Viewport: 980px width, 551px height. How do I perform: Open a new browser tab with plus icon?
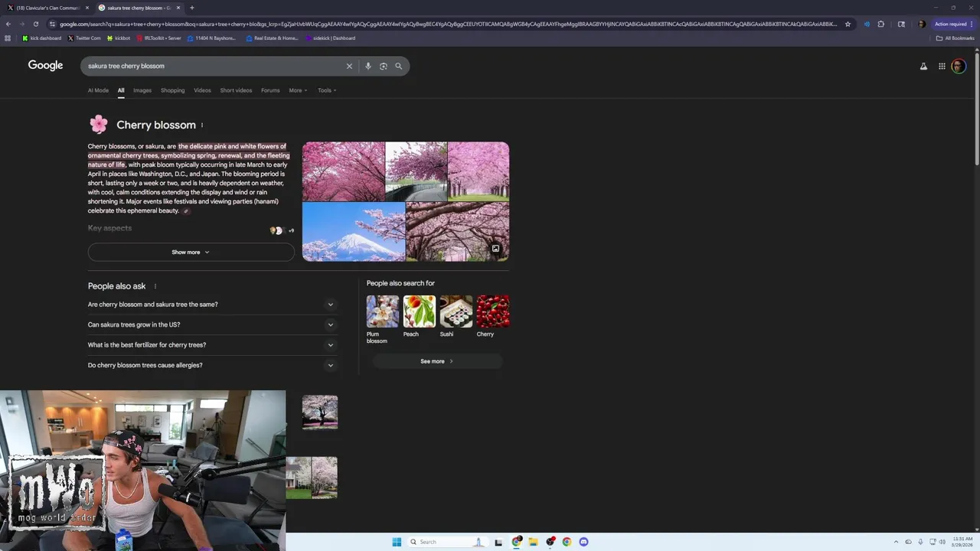192,8
